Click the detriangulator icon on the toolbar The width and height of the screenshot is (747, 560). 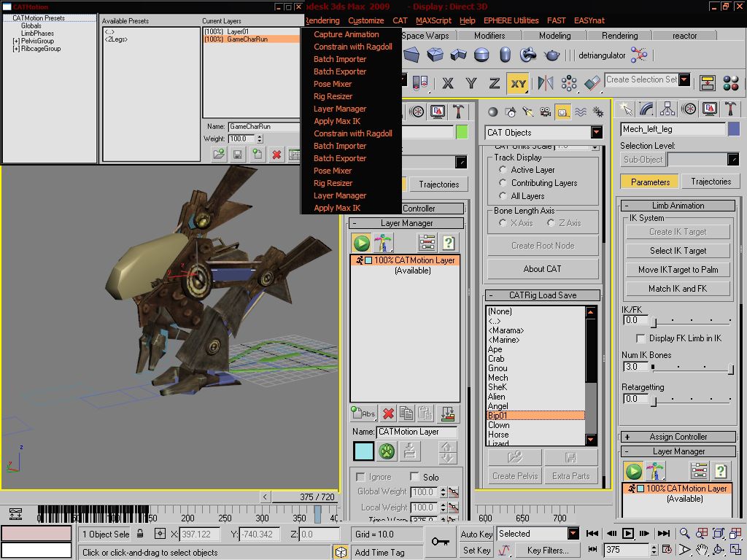(639, 55)
